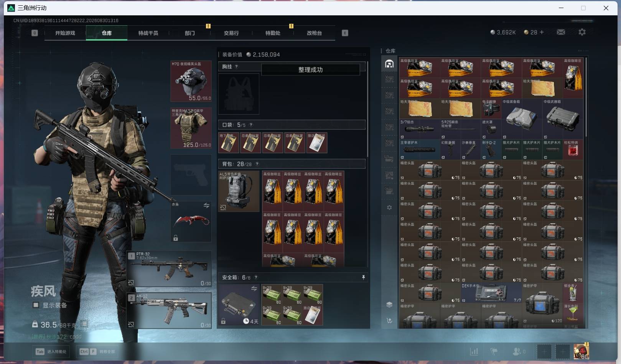621x364 pixels.
Task: Select the main warehouse stash icon
Action: coord(389,64)
